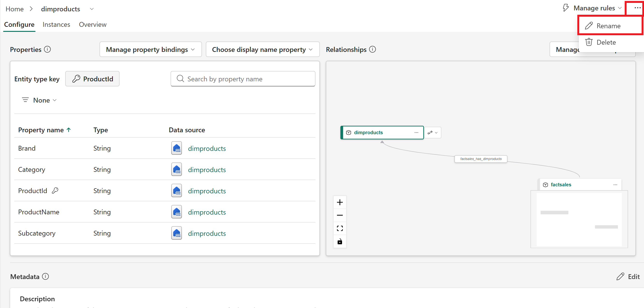Click the Description heading in Metadata
Image resolution: width=644 pixels, height=308 pixels.
tap(37, 299)
